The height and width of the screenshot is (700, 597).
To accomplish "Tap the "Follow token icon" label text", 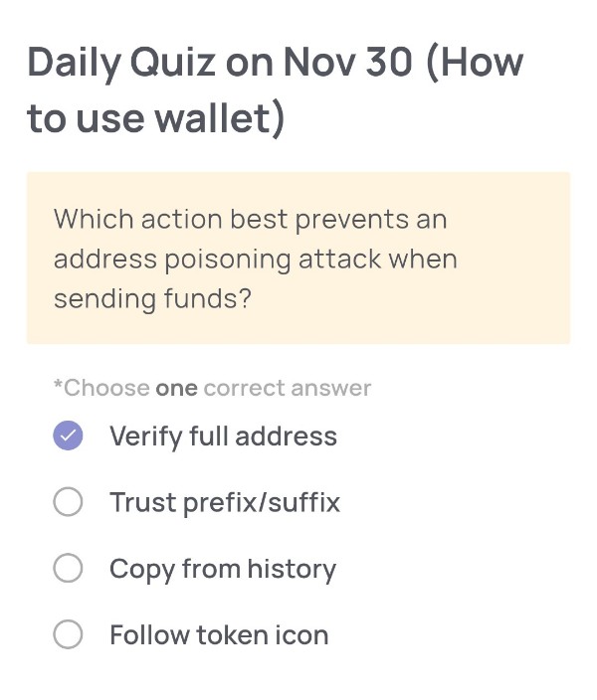I will coord(219,635).
